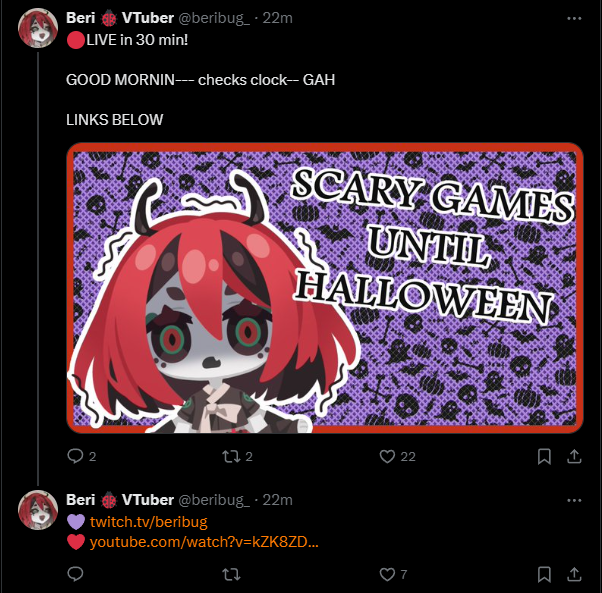Viewport: 602px width, 593px height.
Task: Bookmark the links reply tweet
Action: (544, 574)
